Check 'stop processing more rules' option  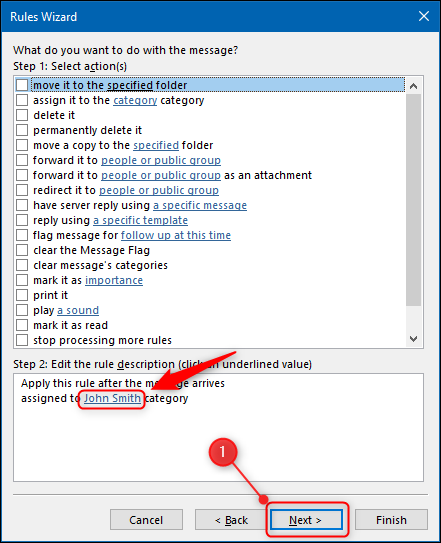(x=22, y=340)
